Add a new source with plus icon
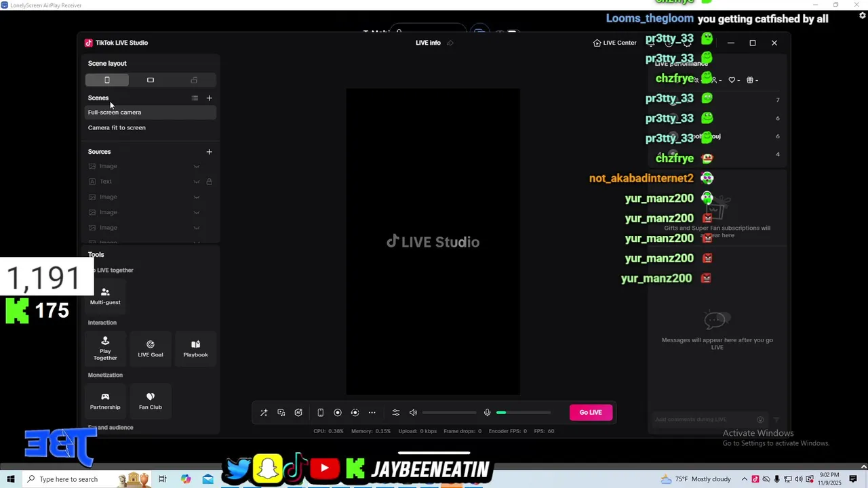 pos(209,152)
